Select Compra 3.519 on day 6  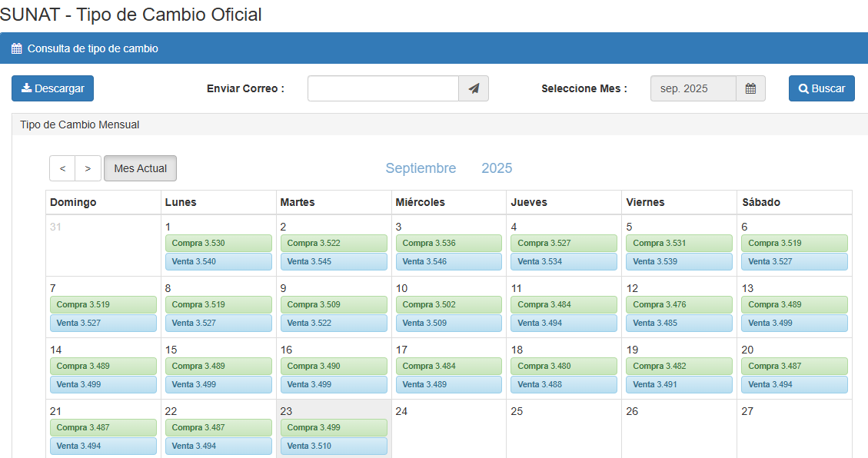point(794,244)
